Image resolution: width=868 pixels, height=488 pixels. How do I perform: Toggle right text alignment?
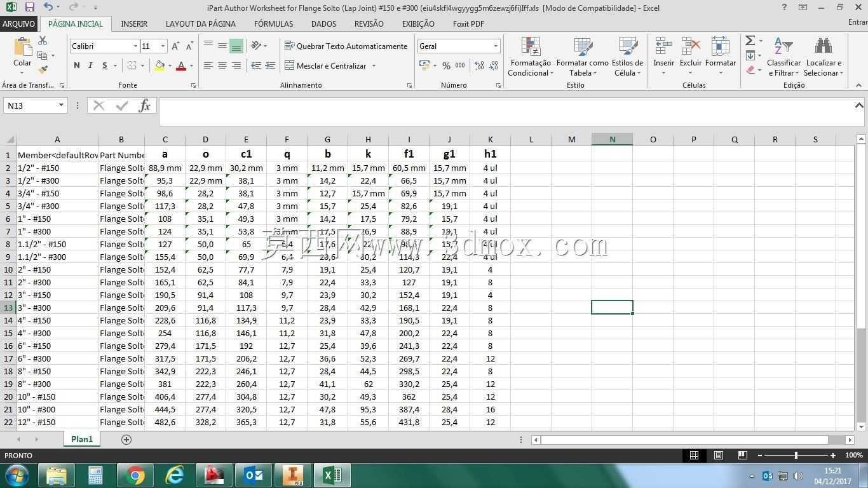tap(236, 65)
